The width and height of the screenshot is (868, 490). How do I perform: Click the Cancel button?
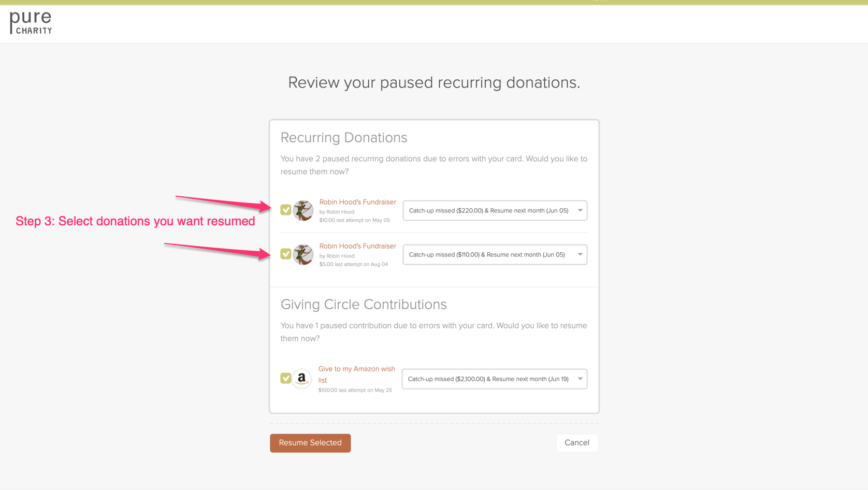(x=577, y=443)
